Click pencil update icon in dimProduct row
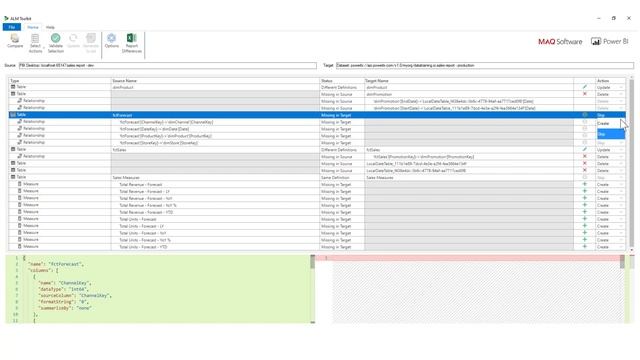The height and width of the screenshot is (360, 640). (x=584, y=87)
